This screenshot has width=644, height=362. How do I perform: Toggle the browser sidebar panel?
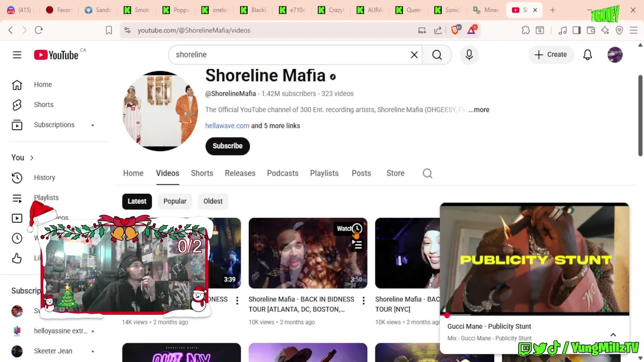point(577,30)
